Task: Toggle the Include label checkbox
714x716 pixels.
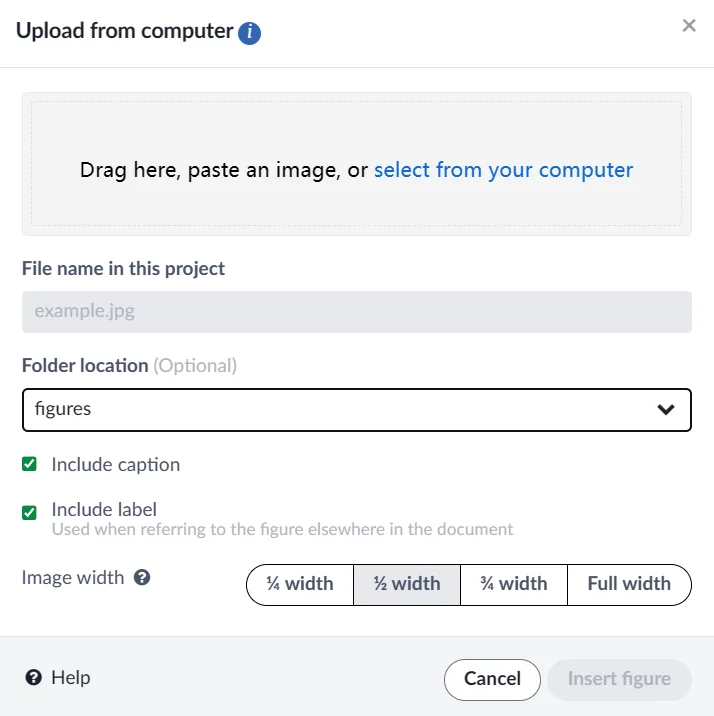Action: pos(30,512)
